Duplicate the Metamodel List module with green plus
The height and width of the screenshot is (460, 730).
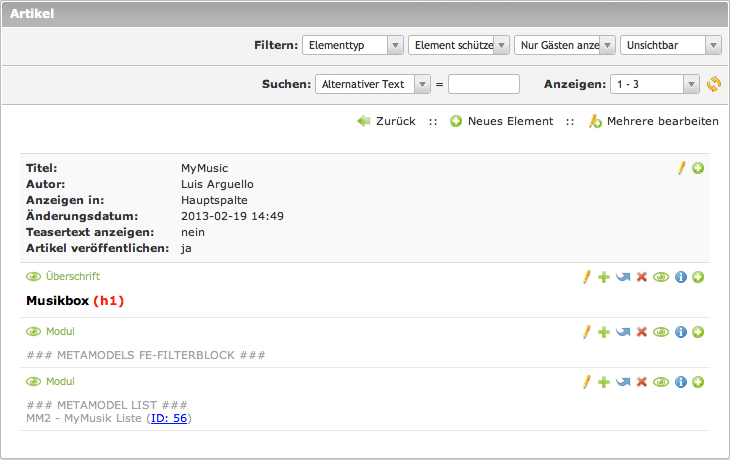pos(604,382)
